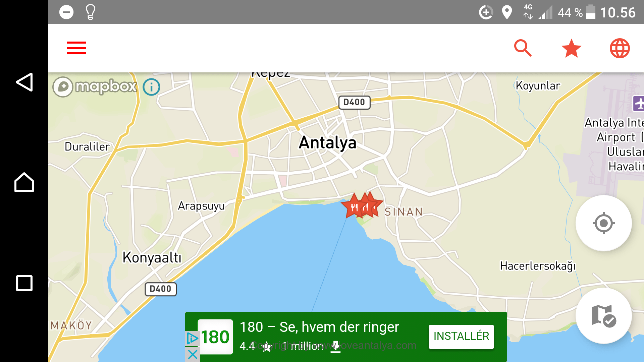Image resolution: width=644 pixels, height=362 pixels.
Task: Tap the Konyaaltı district label
Action: coord(152,258)
